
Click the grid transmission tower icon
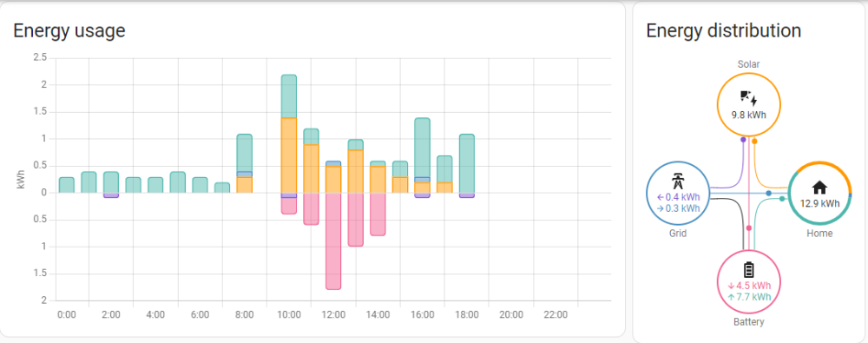pyautogui.click(x=678, y=181)
